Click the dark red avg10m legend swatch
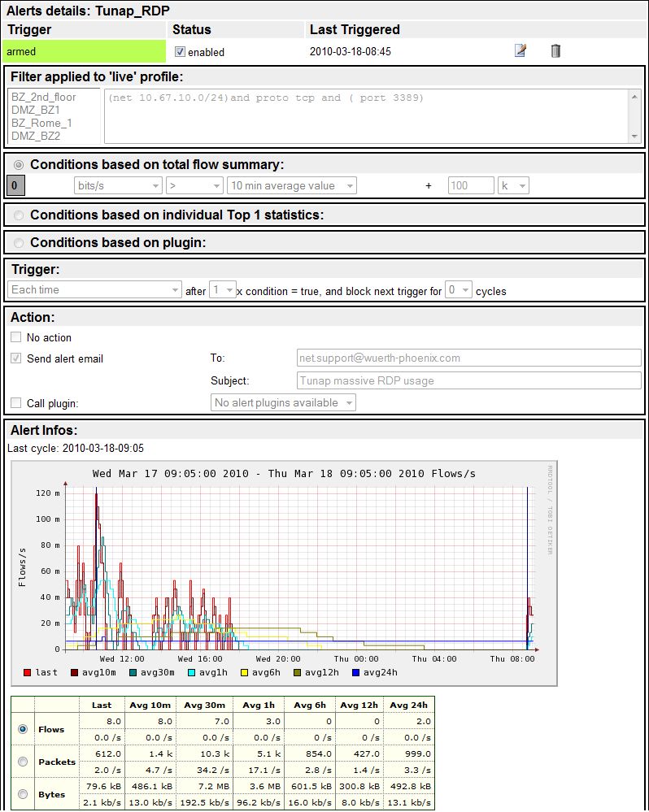649x812 pixels. [x=75, y=673]
